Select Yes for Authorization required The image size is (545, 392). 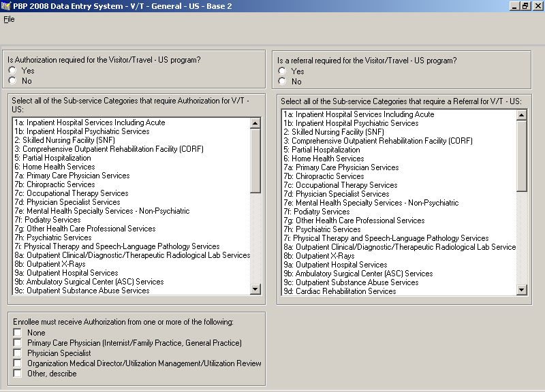coord(12,70)
